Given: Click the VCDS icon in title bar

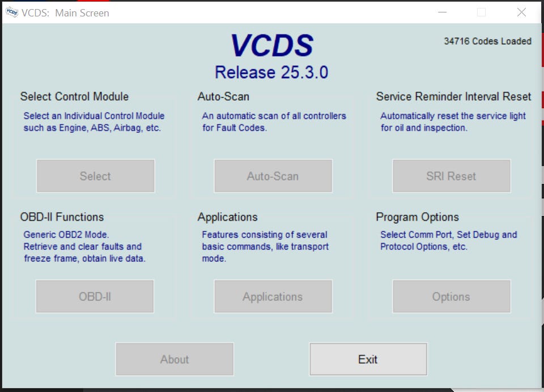Looking at the screenshot, I should click(12, 12).
